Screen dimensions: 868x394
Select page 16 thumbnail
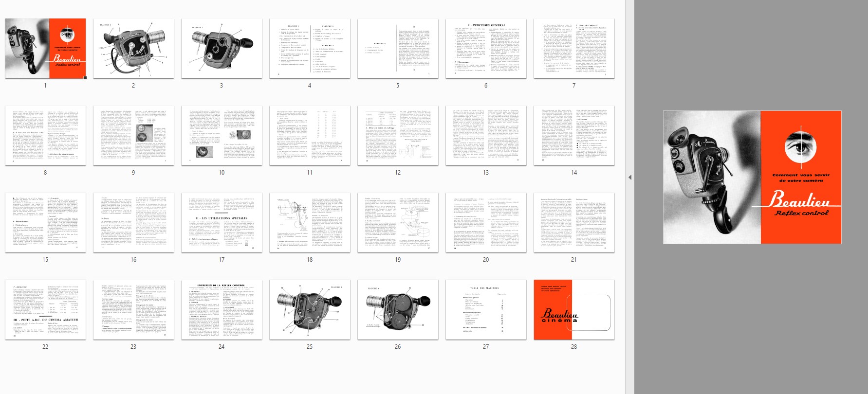(x=133, y=223)
